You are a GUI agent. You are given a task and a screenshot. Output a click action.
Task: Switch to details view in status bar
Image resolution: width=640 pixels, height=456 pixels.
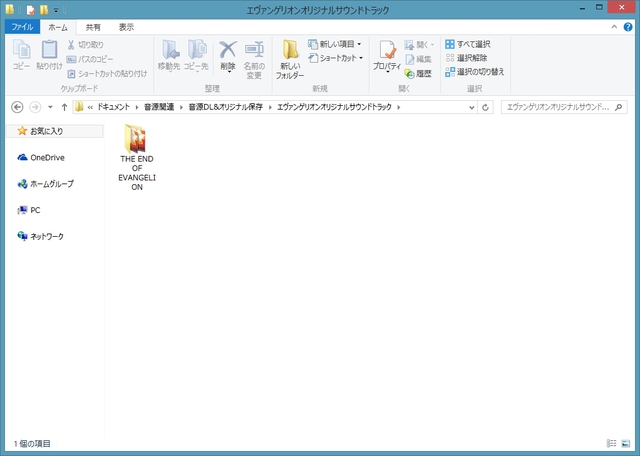[611, 443]
